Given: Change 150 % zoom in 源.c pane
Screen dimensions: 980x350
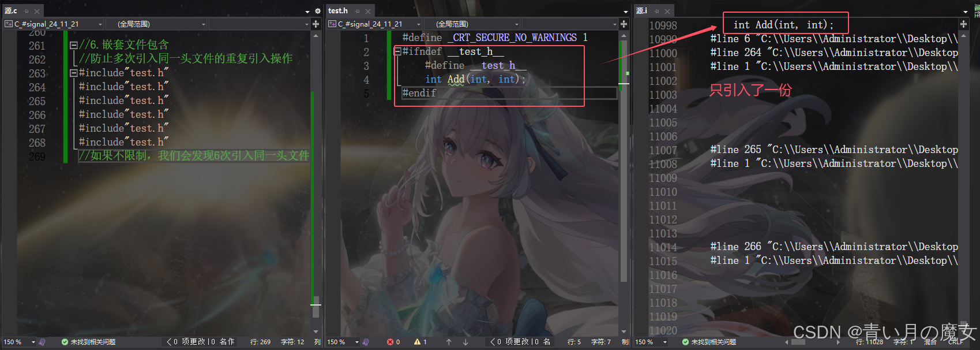Looking at the screenshot, I should 19,342.
